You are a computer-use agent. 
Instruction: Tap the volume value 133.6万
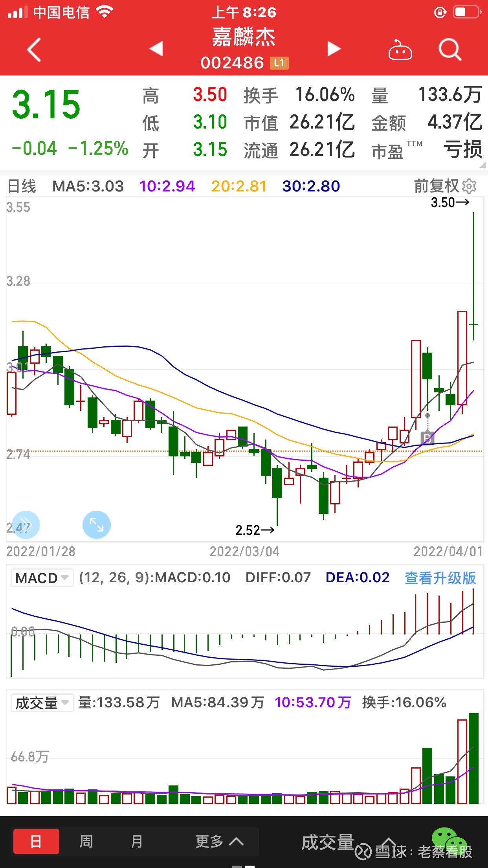coord(450,95)
